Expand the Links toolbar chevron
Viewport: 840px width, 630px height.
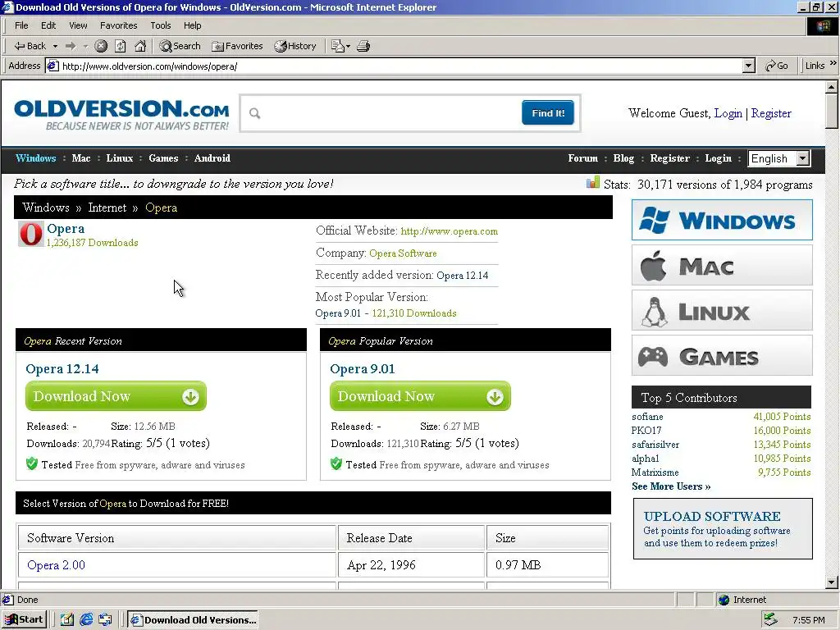(833, 63)
